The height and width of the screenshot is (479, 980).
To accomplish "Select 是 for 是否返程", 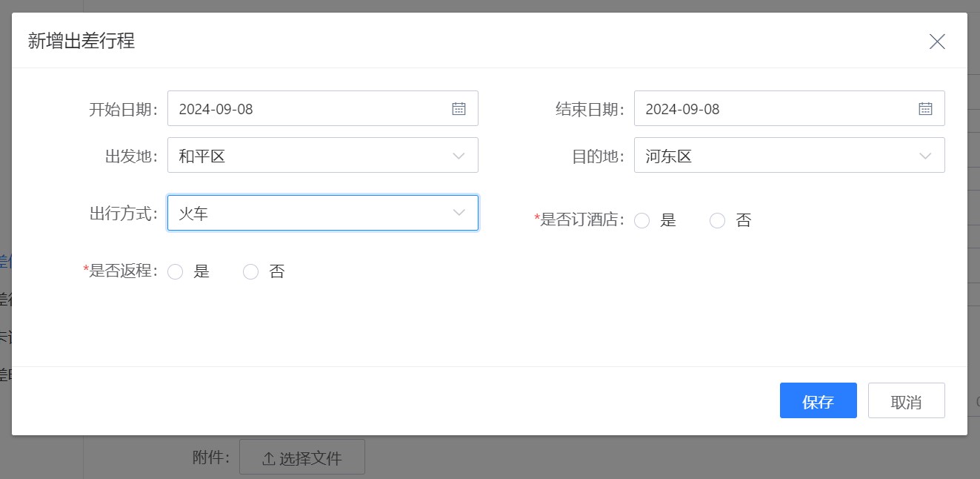I will (x=176, y=271).
